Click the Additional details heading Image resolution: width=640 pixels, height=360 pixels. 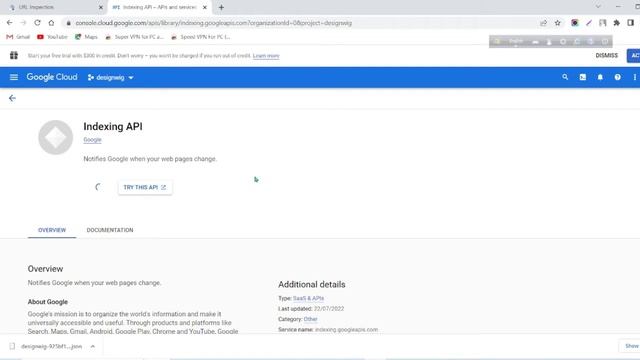tap(312, 284)
